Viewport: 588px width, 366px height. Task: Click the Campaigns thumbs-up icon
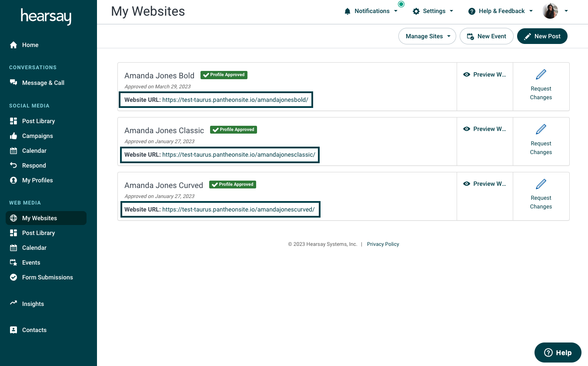(x=13, y=136)
